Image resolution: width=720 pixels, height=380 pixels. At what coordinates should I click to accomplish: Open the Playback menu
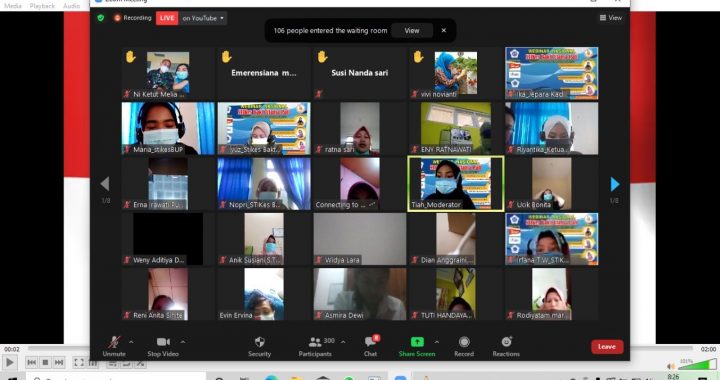pos(42,6)
